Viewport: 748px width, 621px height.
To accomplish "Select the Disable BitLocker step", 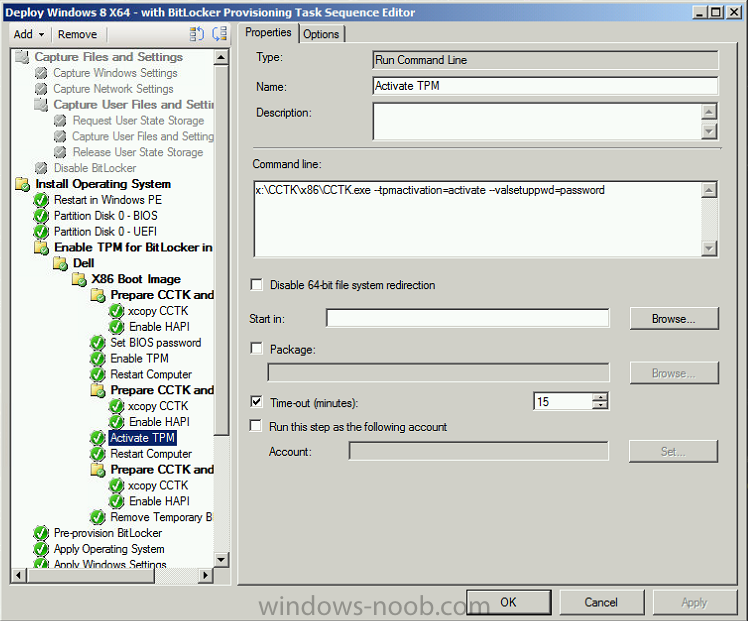I will click(x=95, y=168).
